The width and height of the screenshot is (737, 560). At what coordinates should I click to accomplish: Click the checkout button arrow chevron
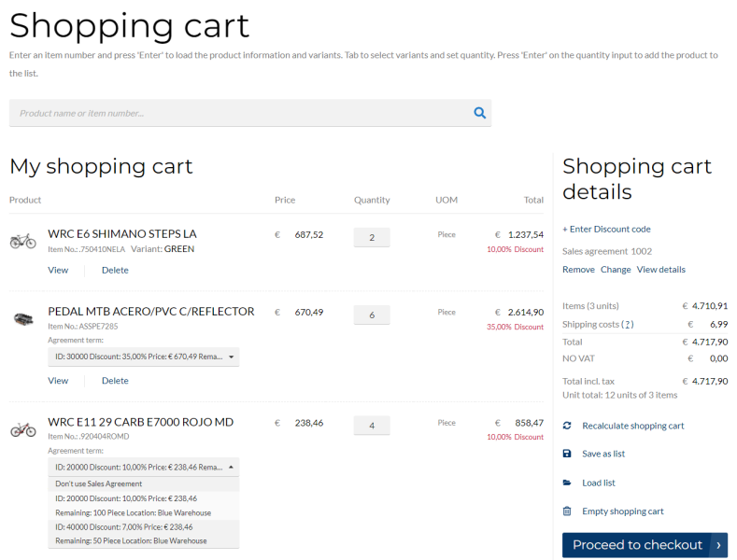coord(718,545)
